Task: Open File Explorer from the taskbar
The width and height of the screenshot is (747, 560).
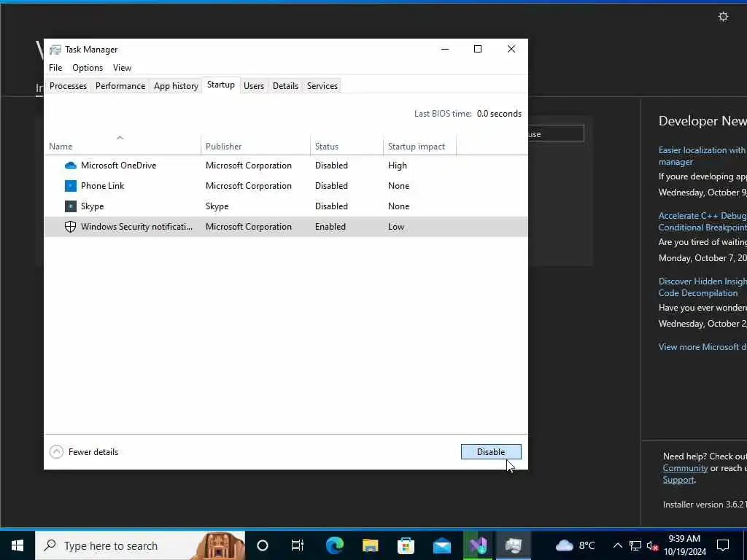Action: click(x=370, y=545)
